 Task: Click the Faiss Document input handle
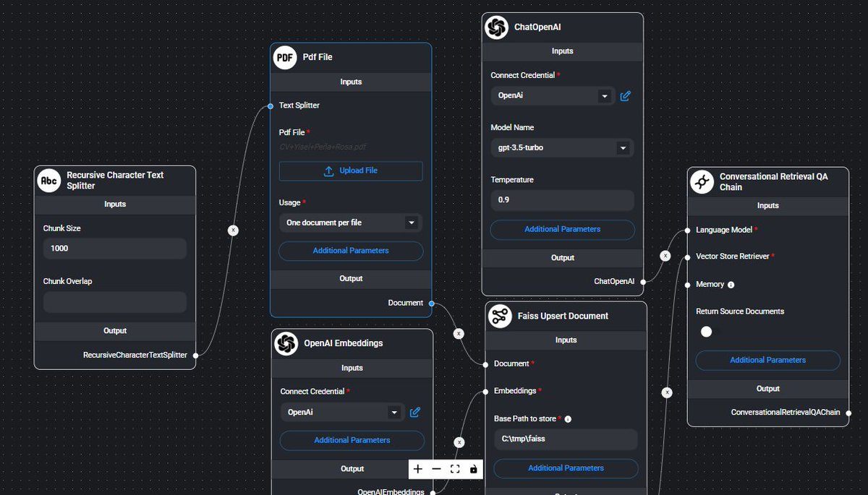pos(486,363)
